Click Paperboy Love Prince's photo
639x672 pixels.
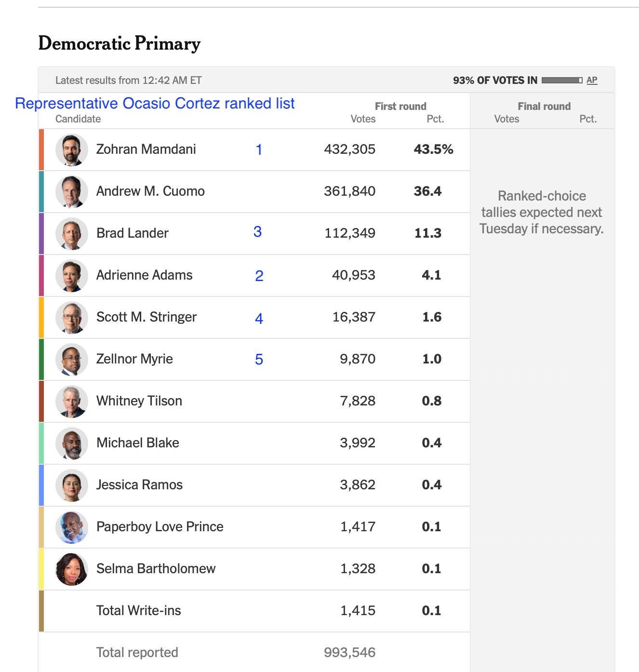coord(72,527)
